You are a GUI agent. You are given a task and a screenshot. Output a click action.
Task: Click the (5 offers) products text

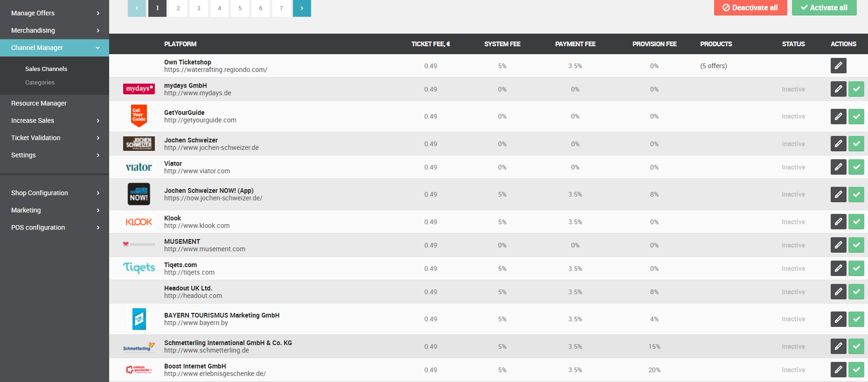point(714,66)
